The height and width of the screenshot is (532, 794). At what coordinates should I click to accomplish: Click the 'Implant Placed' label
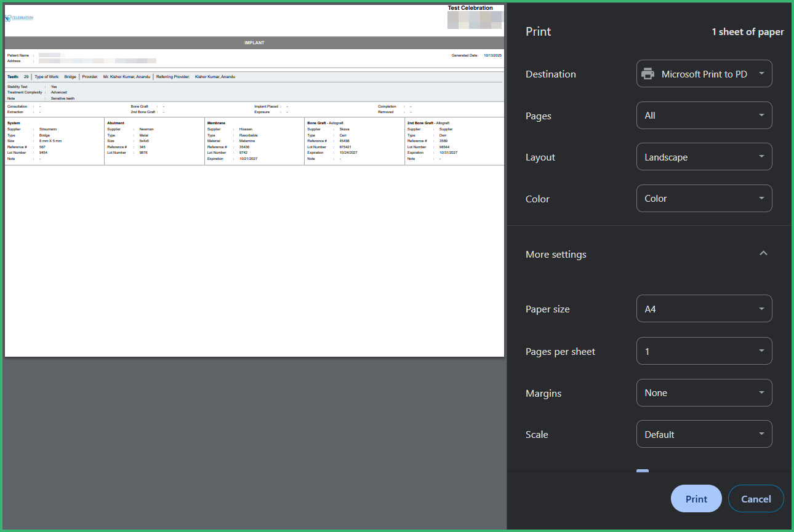267,106
